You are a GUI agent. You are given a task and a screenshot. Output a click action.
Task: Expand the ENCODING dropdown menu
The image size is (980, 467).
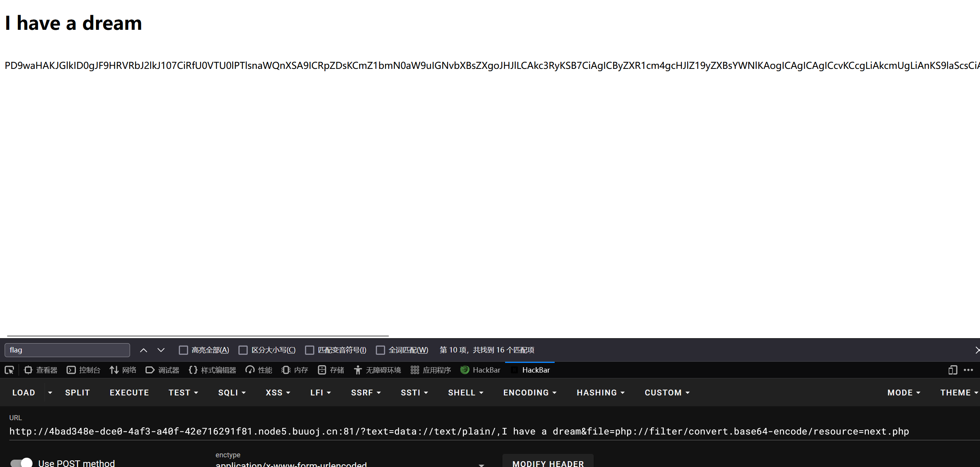pyautogui.click(x=529, y=393)
